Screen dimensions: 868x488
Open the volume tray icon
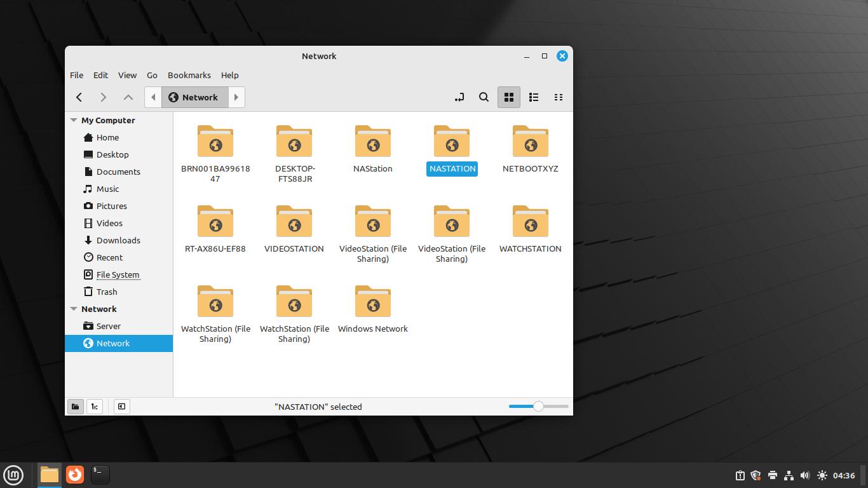point(805,475)
